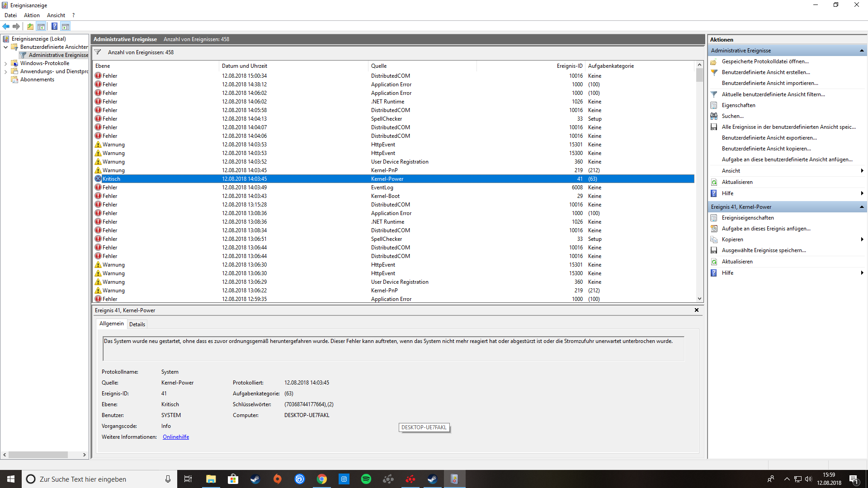Click the Suchen binoculars icon

coord(714,116)
